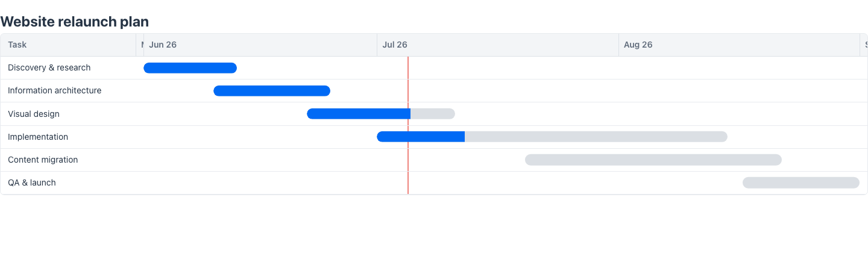Select the Discovery & research task bar
This screenshot has height=253, width=868.
click(190, 68)
